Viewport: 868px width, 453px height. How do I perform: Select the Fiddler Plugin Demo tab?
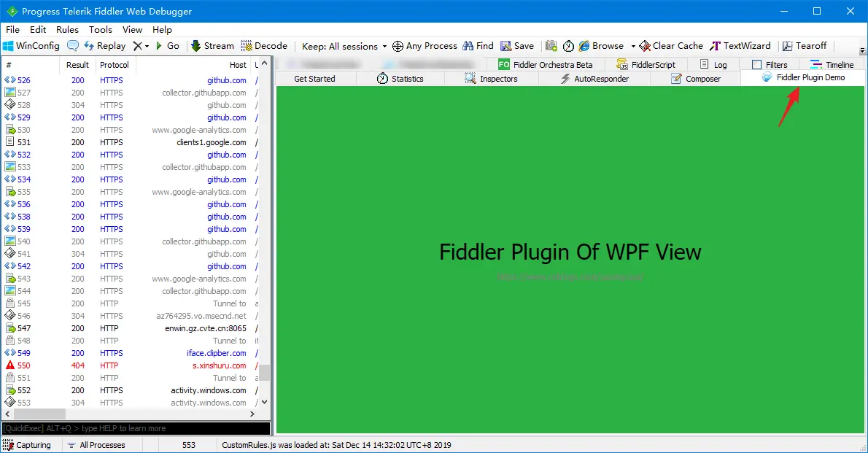pyautogui.click(x=803, y=77)
